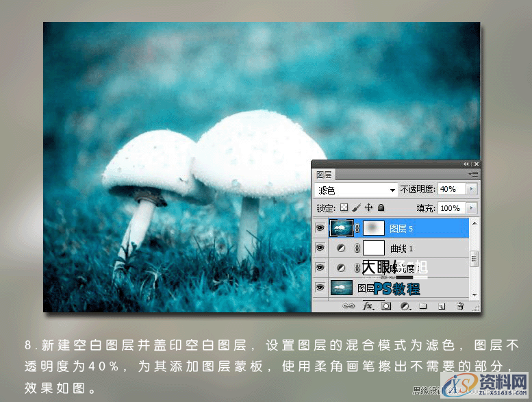Click the curves adjustment icon on 曲线 1
Viewport: 532px width, 402px height.
pos(341,249)
